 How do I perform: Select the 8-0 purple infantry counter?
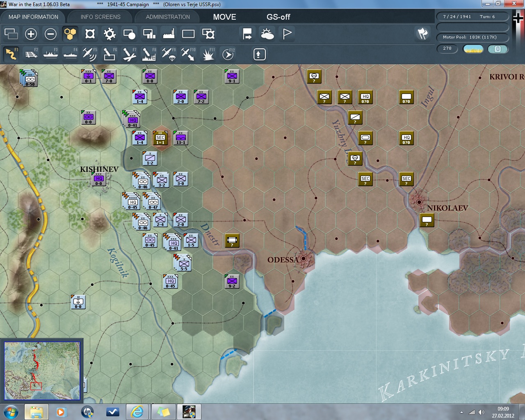(x=150, y=76)
